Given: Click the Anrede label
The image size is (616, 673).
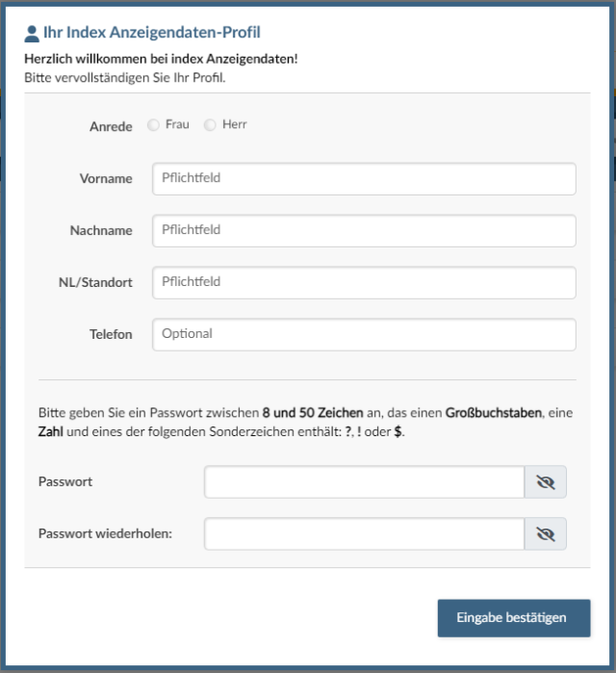Looking at the screenshot, I should (x=111, y=127).
